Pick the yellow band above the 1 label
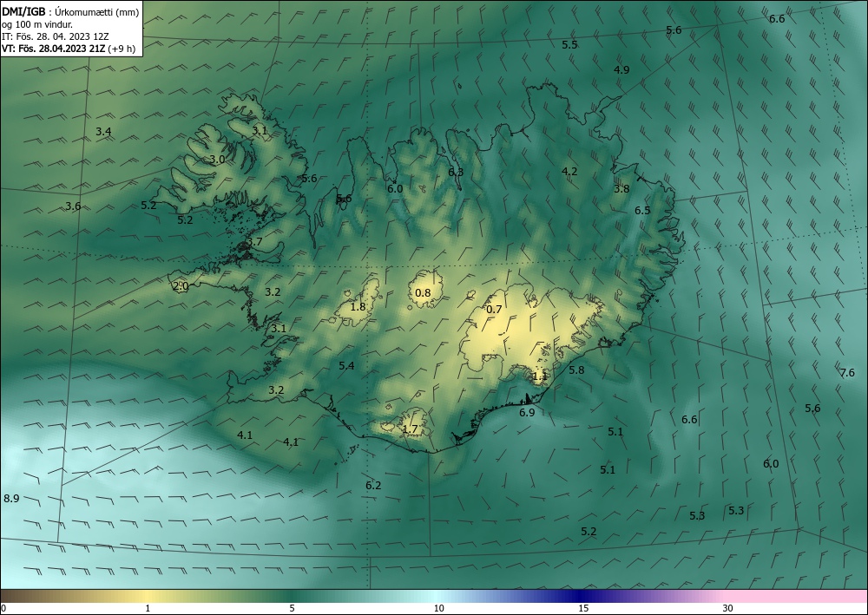The image size is (868, 615). [147, 596]
